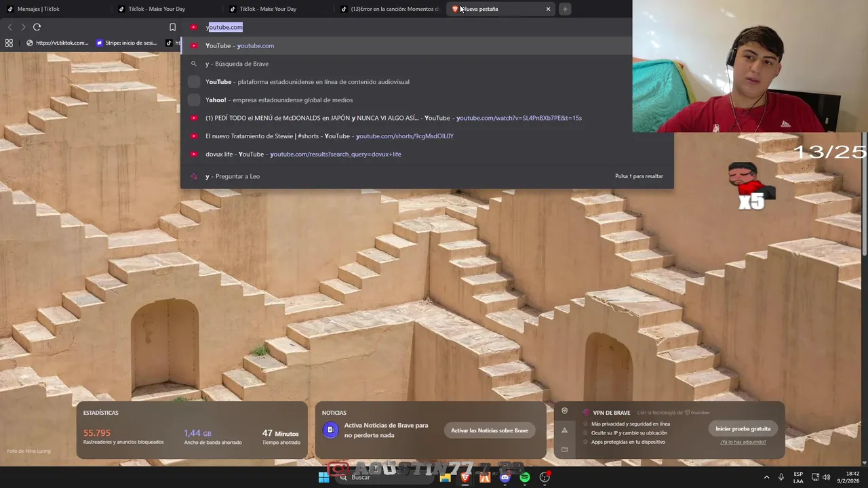Screen dimensions: 868x488
Task: Open the tab groups grid icon in bookmarks bar
Action: 9,43
